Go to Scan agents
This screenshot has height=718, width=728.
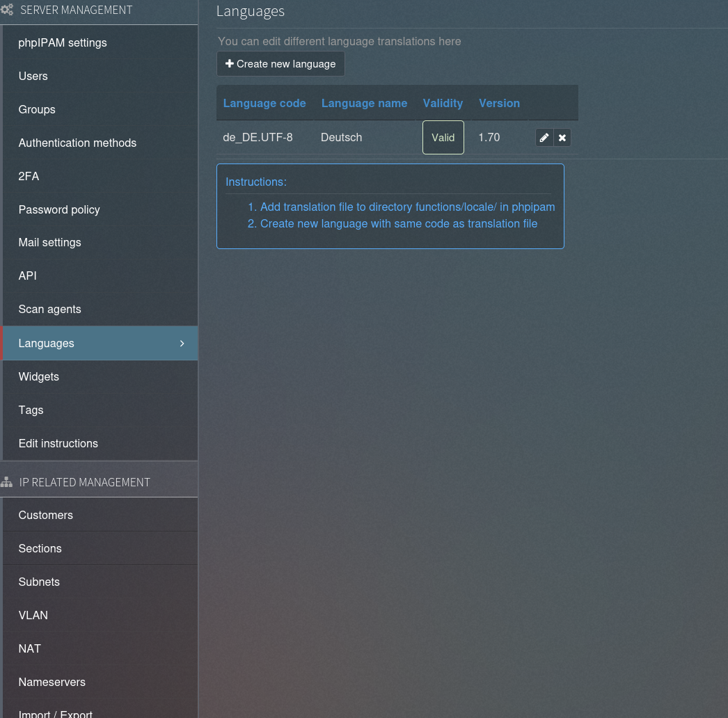coord(49,310)
